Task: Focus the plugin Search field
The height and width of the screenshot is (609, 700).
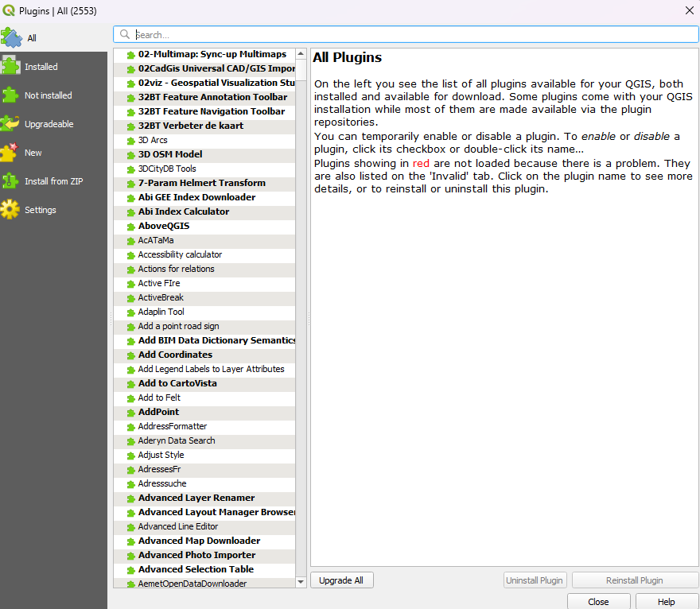Action: point(406,34)
